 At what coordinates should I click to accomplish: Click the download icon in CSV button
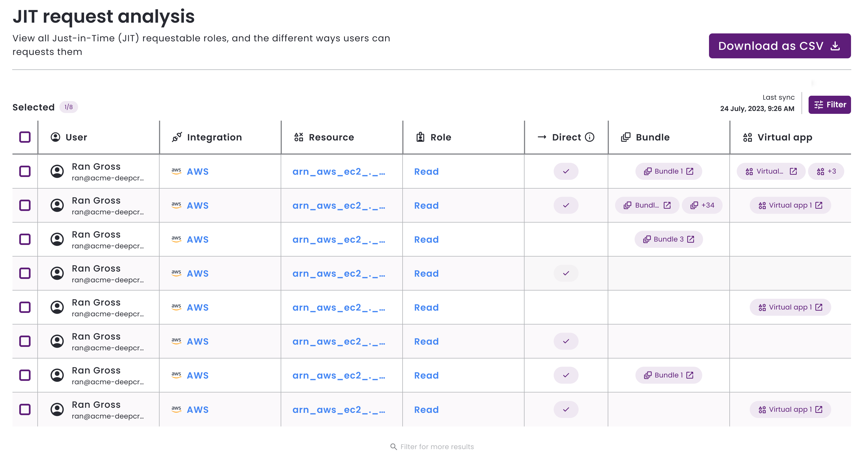click(835, 46)
